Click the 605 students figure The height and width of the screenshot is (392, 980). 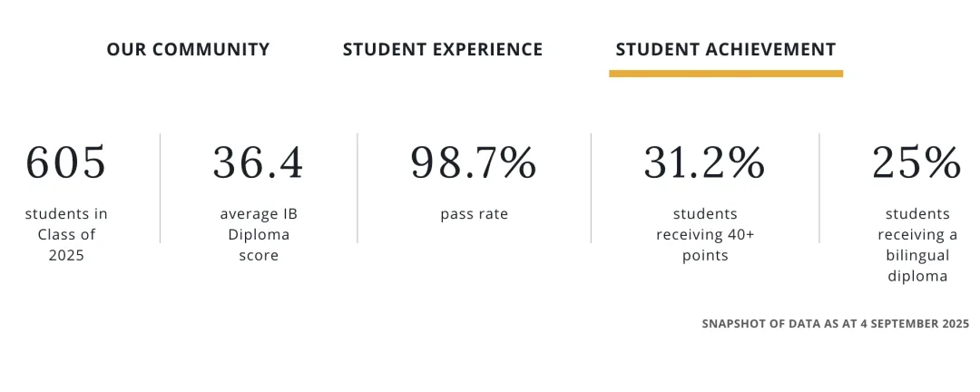pos(66,163)
